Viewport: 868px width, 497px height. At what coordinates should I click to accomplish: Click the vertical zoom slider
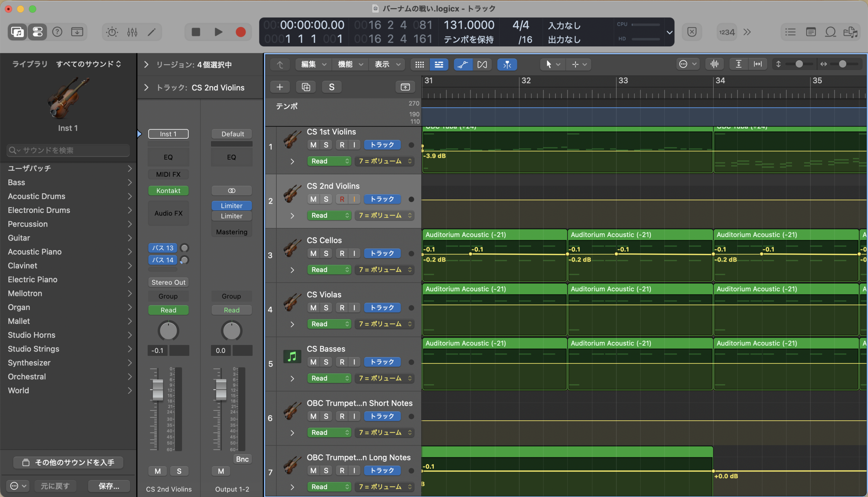(x=799, y=64)
